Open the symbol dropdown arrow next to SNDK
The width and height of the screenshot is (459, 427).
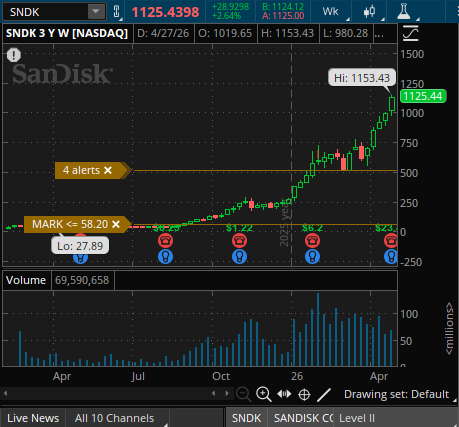96,12
